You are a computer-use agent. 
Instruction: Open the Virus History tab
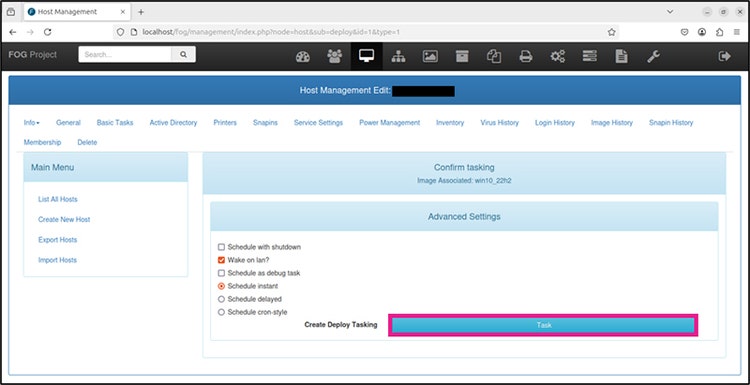click(x=499, y=123)
